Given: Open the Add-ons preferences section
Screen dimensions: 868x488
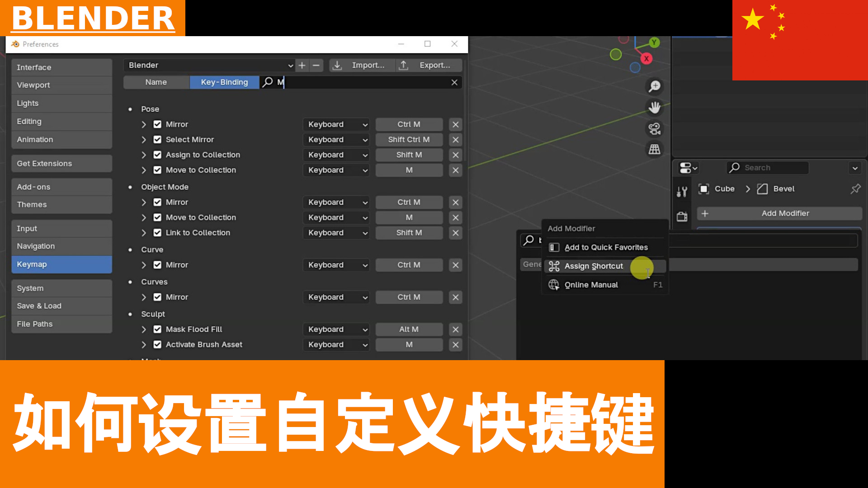Looking at the screenshot, I should [x=61, y=187].
